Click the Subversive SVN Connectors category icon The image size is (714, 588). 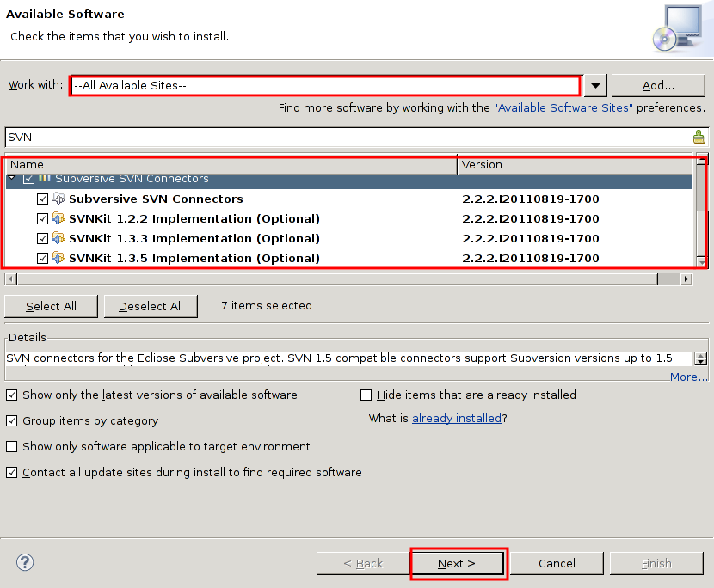[44, 179]
